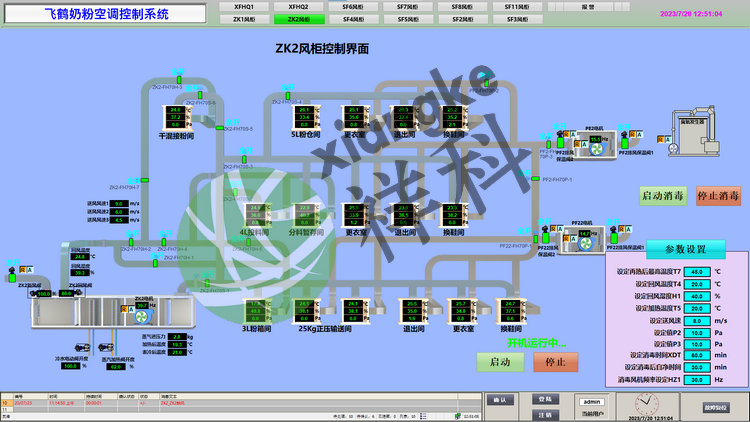The image size is (750, 422).
Task: Click the PF2 motor fan icon
Action: [x=593, y=148]
